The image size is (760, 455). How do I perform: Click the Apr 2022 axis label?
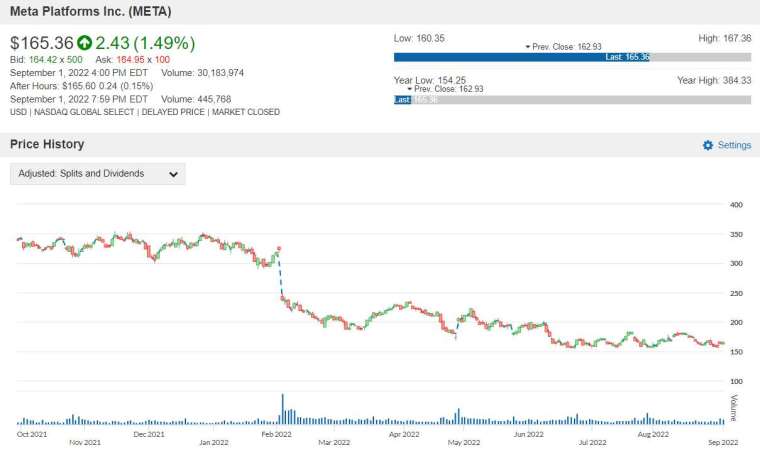404,434
